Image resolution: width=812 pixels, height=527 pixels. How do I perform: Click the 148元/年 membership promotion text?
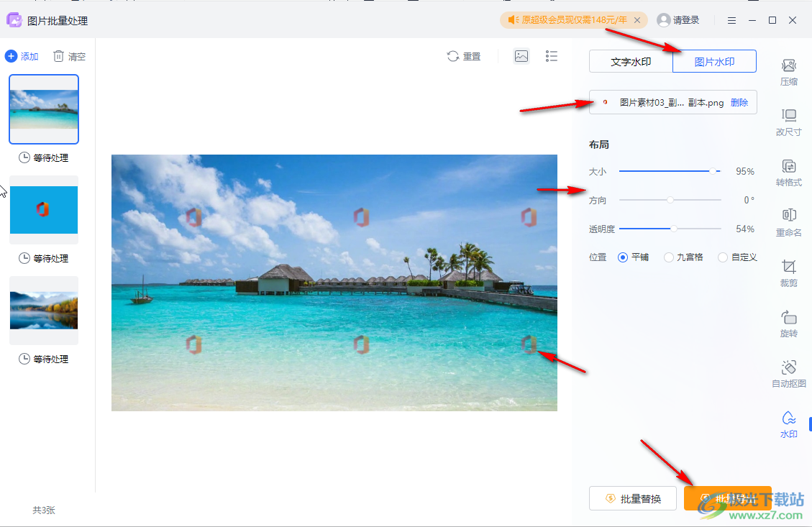click(575, 20)
